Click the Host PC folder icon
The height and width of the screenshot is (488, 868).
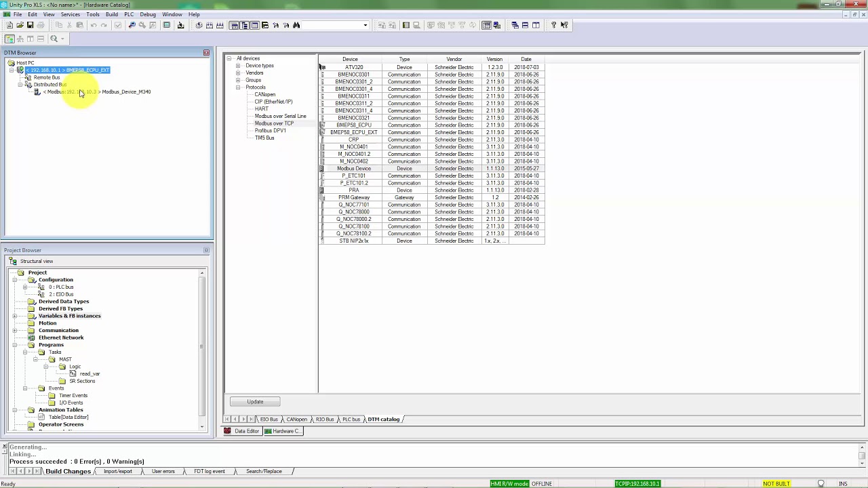[x=12, y=63]
